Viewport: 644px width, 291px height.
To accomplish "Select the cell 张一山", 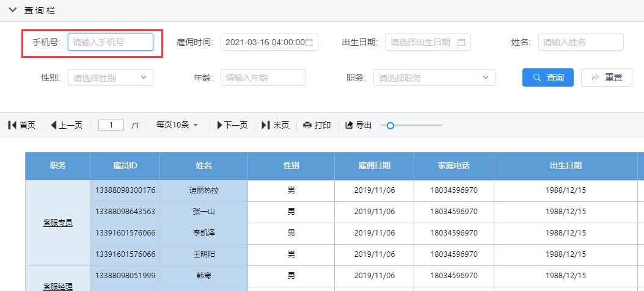I will click(203, 212).
